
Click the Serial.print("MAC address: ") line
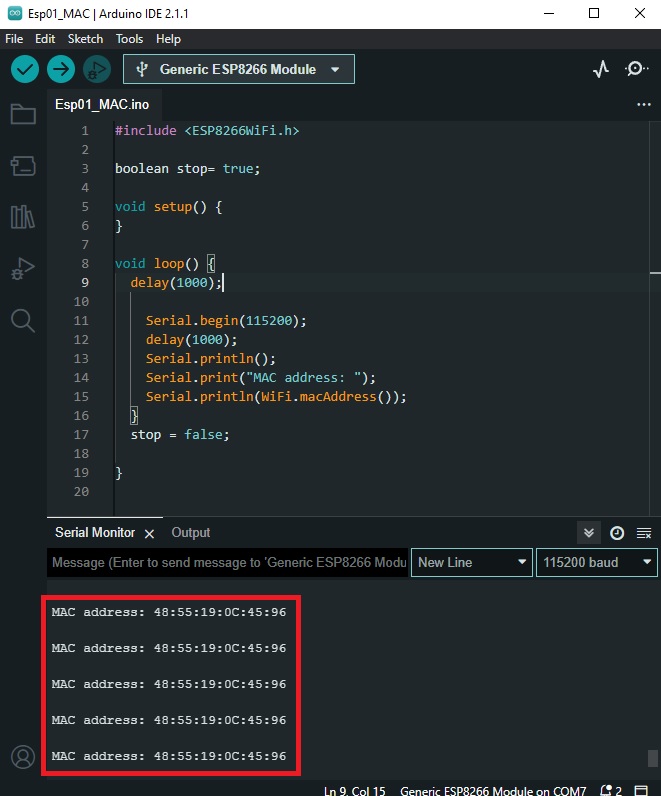(x=261, y=378)
